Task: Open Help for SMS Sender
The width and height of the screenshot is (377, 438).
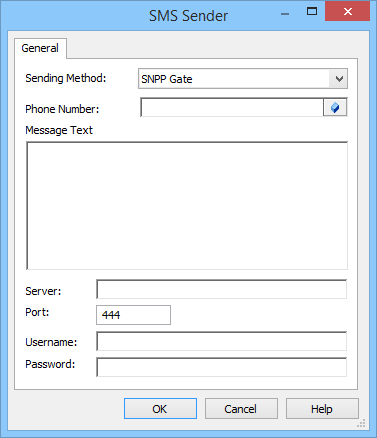Action: 322,408
